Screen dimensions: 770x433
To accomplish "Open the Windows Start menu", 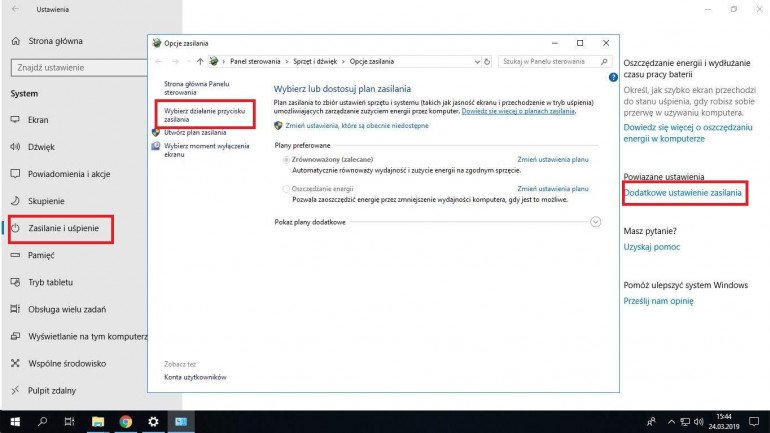I will coord(15,422).
